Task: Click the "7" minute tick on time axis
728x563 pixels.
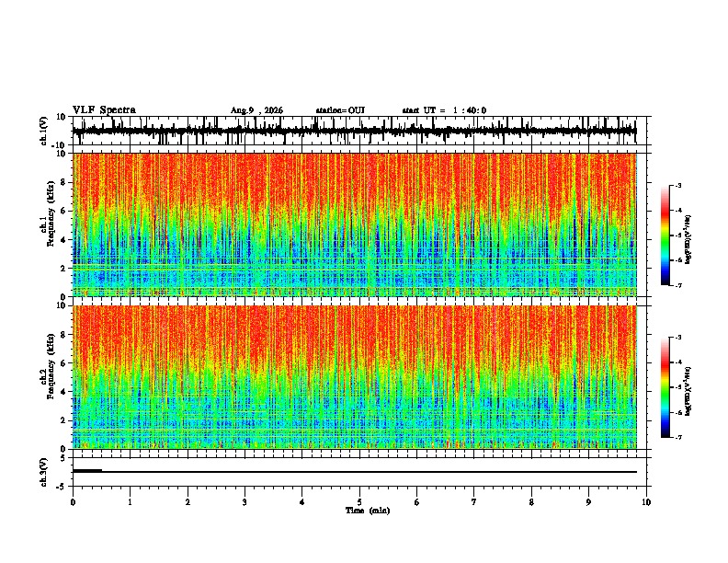Action: [474, 502]
